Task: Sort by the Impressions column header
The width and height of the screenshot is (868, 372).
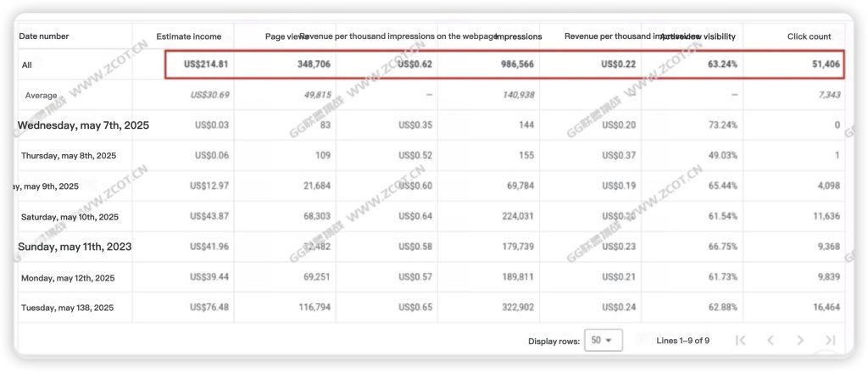Action: [x=519, y=36]
